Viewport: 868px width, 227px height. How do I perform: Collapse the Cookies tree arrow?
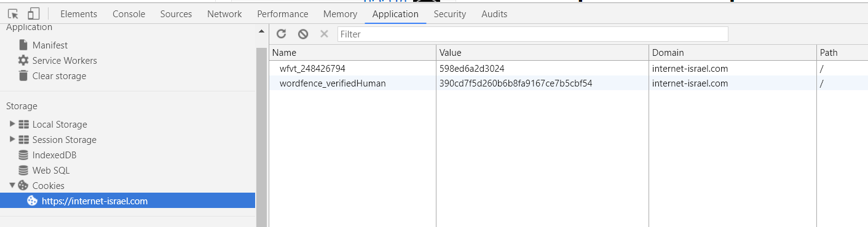pos(12,185)
